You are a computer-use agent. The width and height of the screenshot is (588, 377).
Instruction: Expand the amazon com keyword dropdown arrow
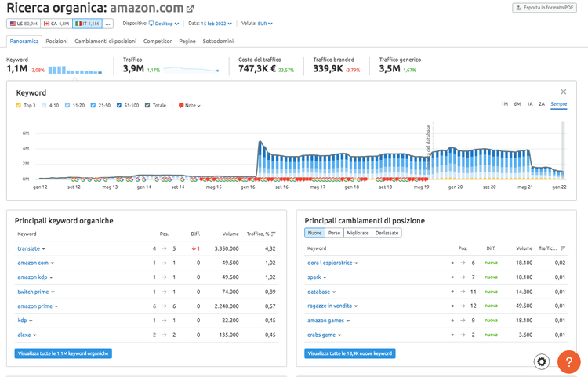click(53, 263)
